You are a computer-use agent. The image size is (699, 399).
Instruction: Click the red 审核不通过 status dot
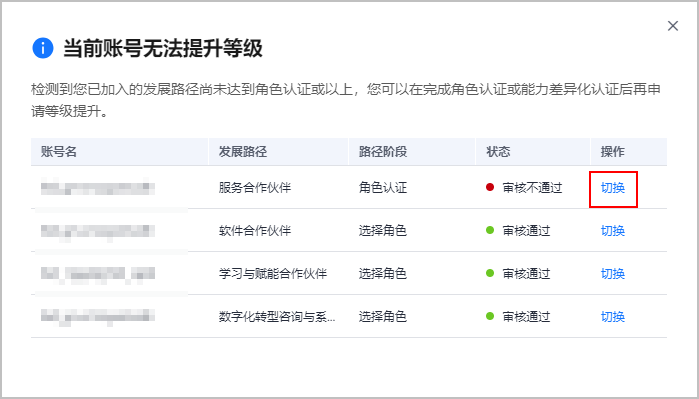(x=490, y=187)
